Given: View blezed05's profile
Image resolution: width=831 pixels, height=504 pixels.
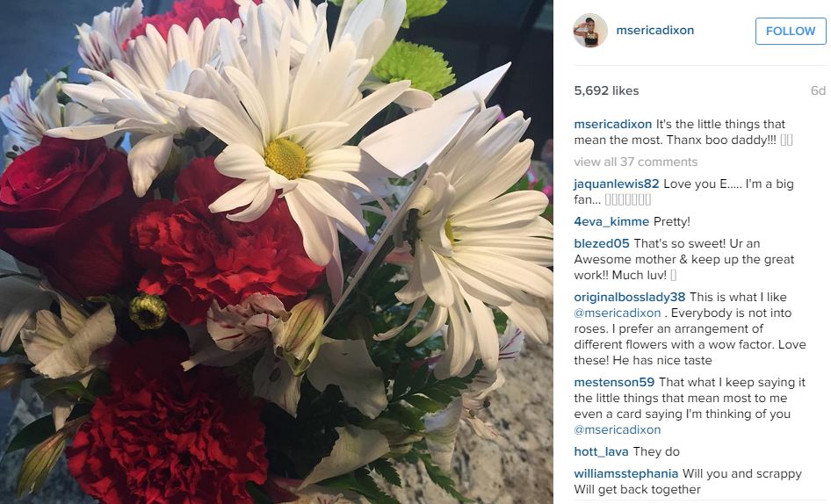Looking at the screenshot, I should pyautogui.click(x=602, y=243).
